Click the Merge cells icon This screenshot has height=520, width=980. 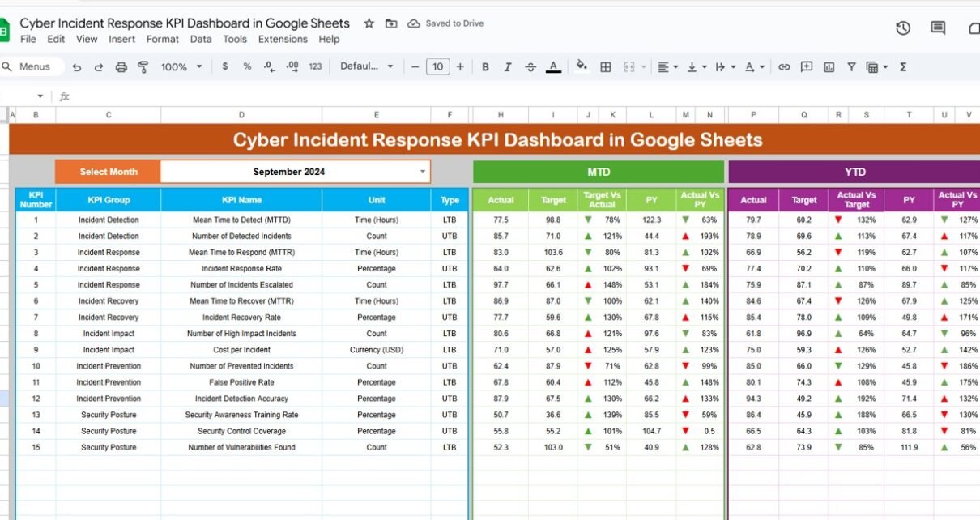tap(629, 67)
